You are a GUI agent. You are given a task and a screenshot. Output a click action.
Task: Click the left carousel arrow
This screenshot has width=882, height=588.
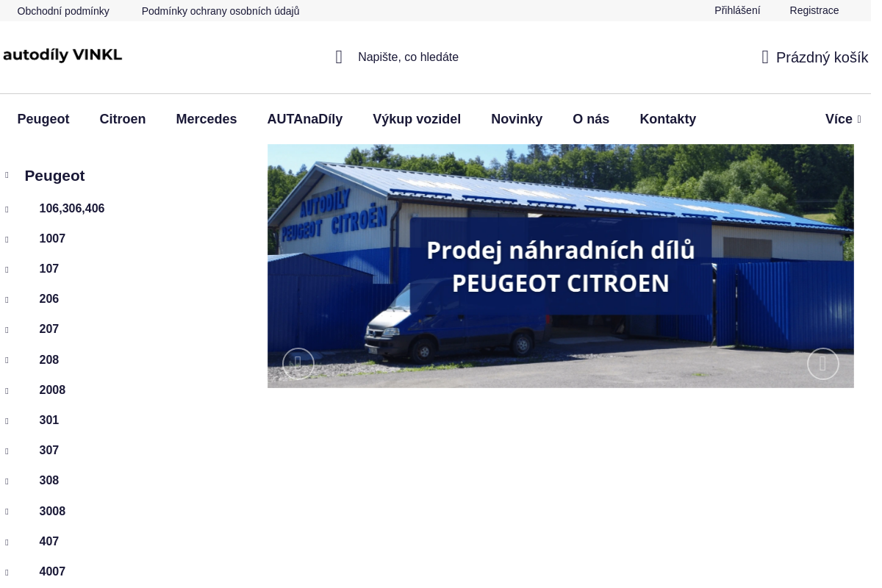click(298, 364)
